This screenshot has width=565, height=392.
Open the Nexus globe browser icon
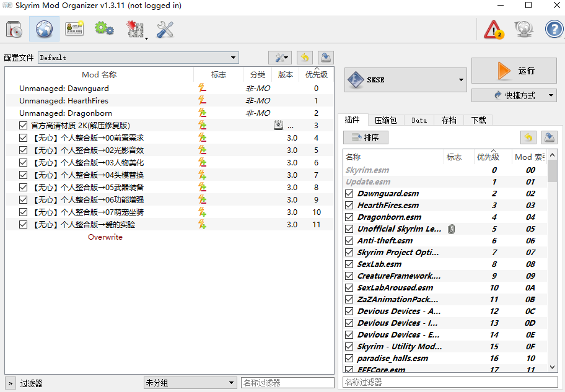(x=44, y=29)
